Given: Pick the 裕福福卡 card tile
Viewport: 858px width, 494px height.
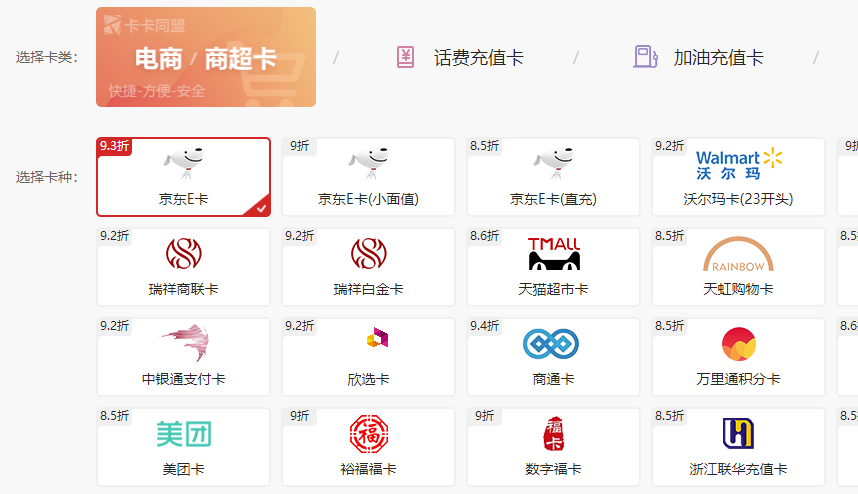Looking at the screenshot, I should tap(368, 447).
